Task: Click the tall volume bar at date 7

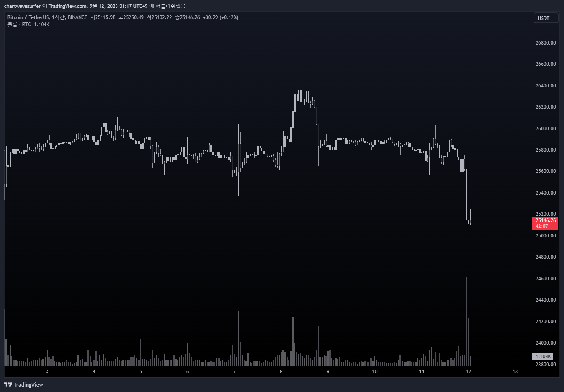Action: pyautogui.click(x=239, y=338)
